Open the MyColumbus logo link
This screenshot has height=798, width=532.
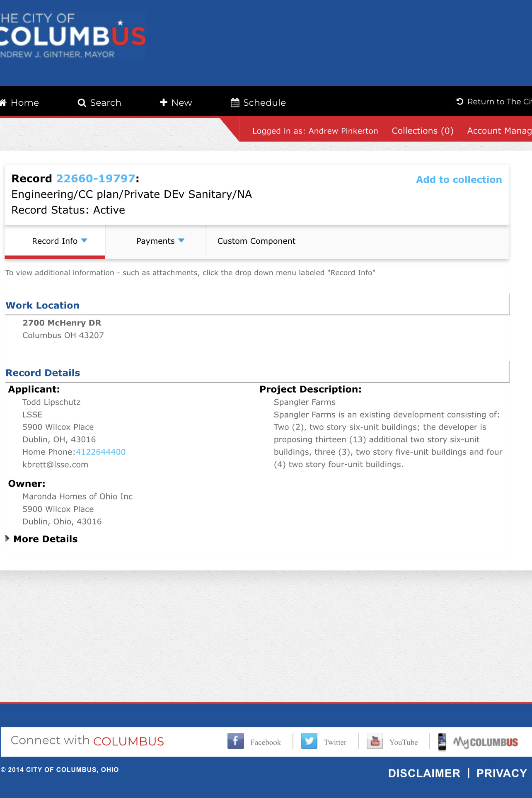tap(486, 742)
